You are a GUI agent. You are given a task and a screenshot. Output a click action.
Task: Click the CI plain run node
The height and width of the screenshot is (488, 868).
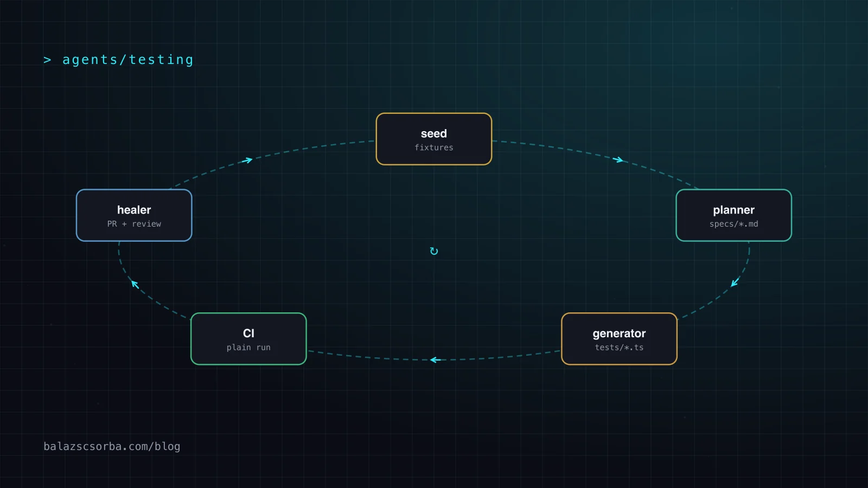(248, 339)
